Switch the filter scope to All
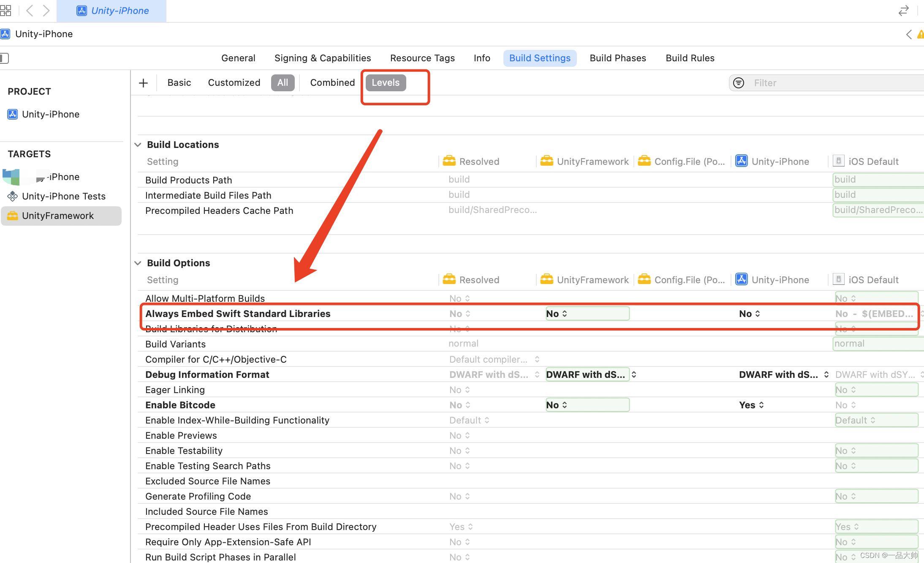The height and width of the screenshot is (563, 924). point(283,82)
